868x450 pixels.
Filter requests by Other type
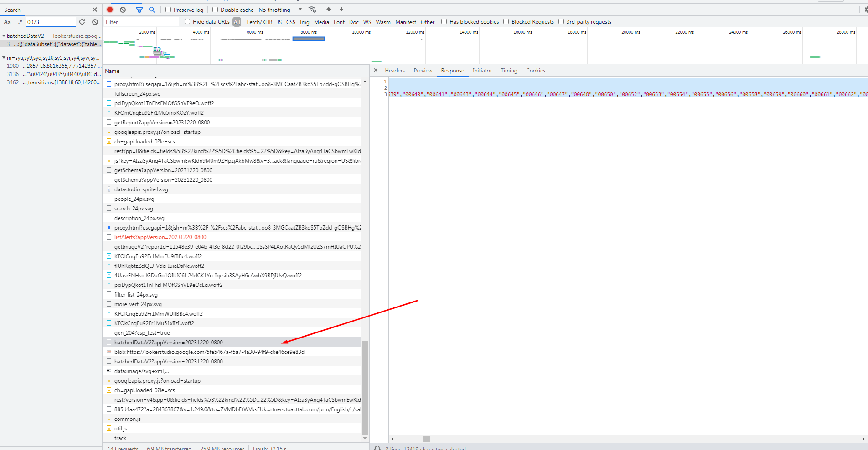coord(428,22)
